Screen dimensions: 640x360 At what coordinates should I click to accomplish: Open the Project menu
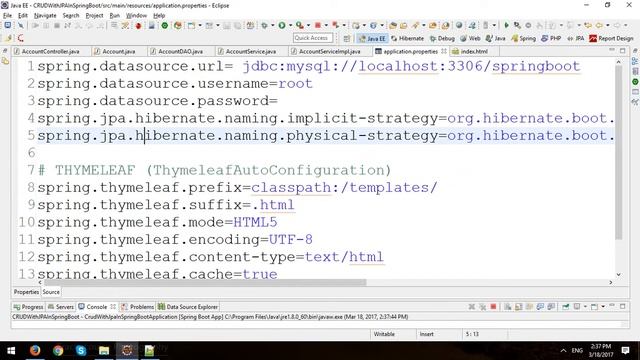tap(94, 16)
